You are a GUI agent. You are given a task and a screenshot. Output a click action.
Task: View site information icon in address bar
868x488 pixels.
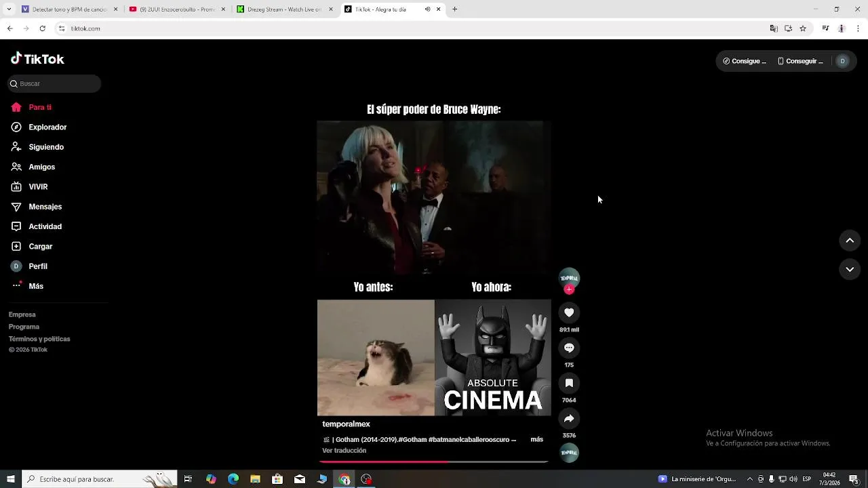point(62,28)
